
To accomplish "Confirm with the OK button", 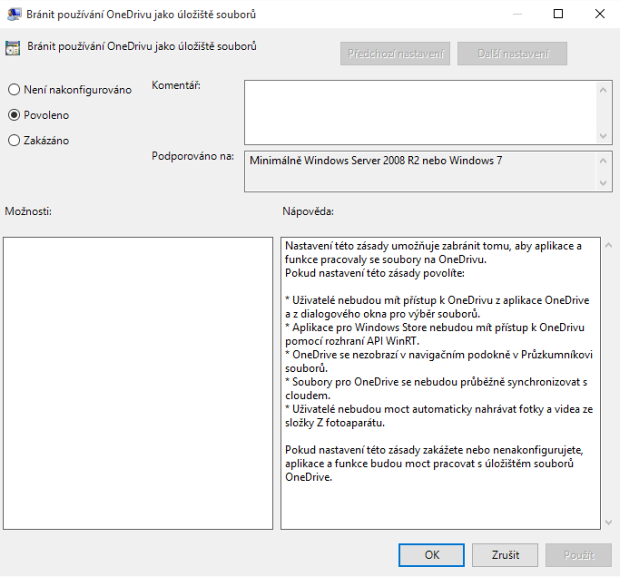I will point(431,555).
